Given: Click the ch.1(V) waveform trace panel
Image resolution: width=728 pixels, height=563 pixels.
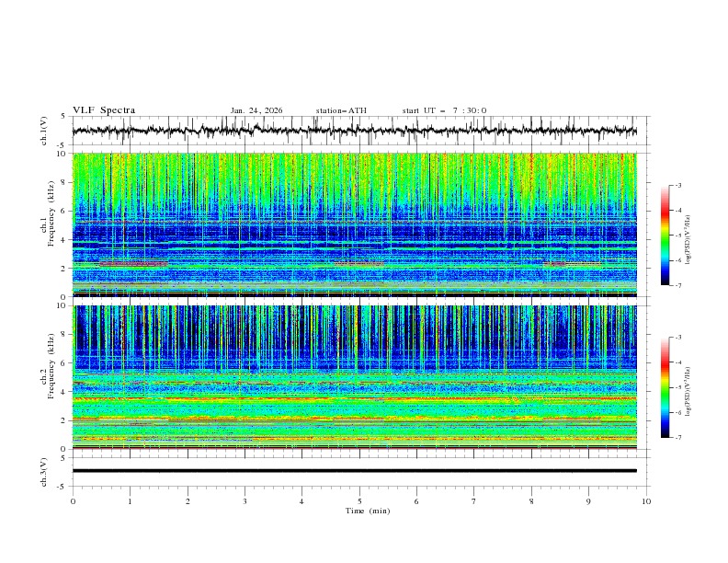Looking at the screenshot, I should 358,131.
